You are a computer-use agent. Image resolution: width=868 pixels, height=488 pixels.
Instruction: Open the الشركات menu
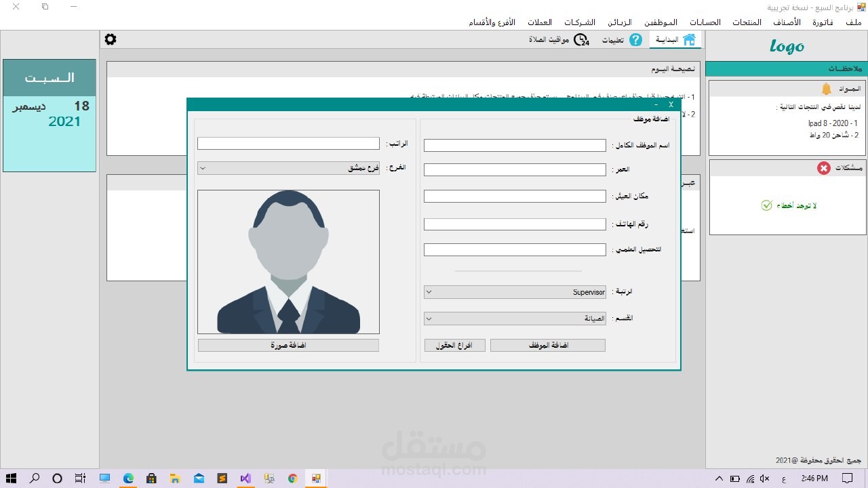(580, 22)
